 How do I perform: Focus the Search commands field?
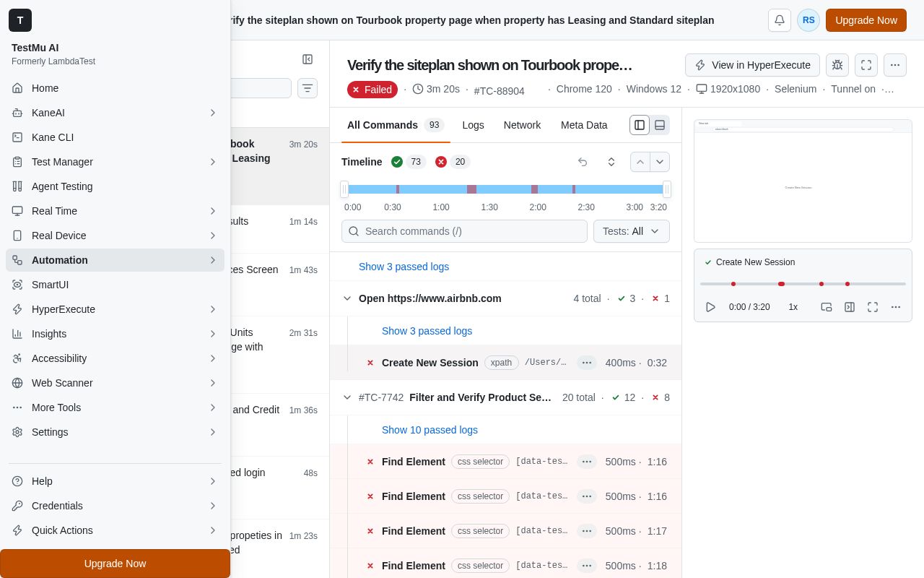pos(464,231)
